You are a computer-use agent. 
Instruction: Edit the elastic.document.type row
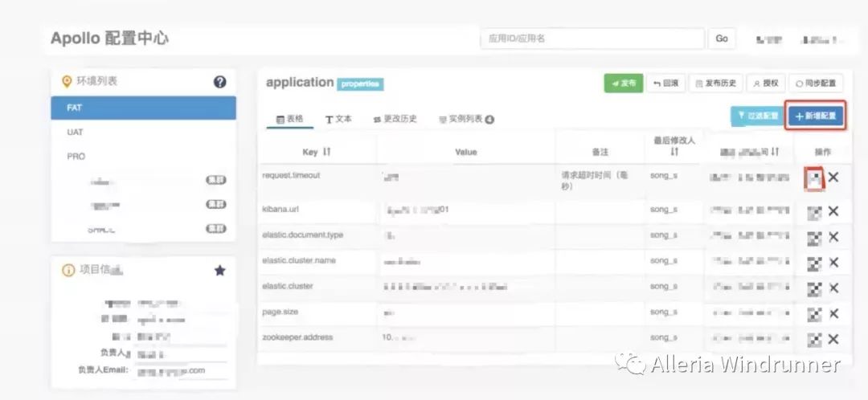813,238
